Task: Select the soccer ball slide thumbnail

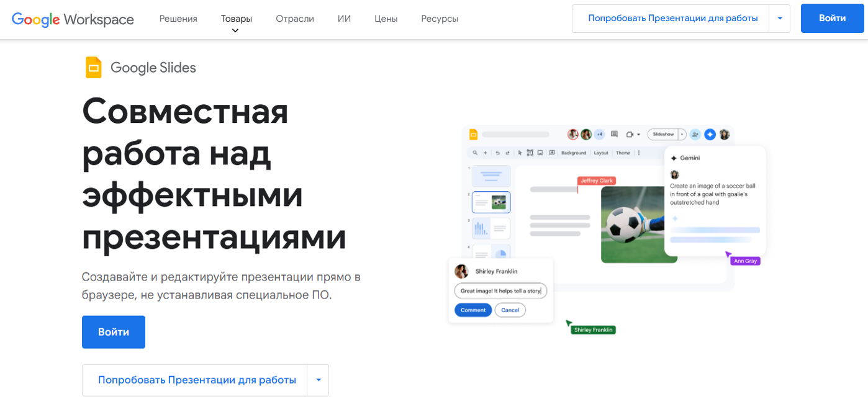Action: click(491, 202)
